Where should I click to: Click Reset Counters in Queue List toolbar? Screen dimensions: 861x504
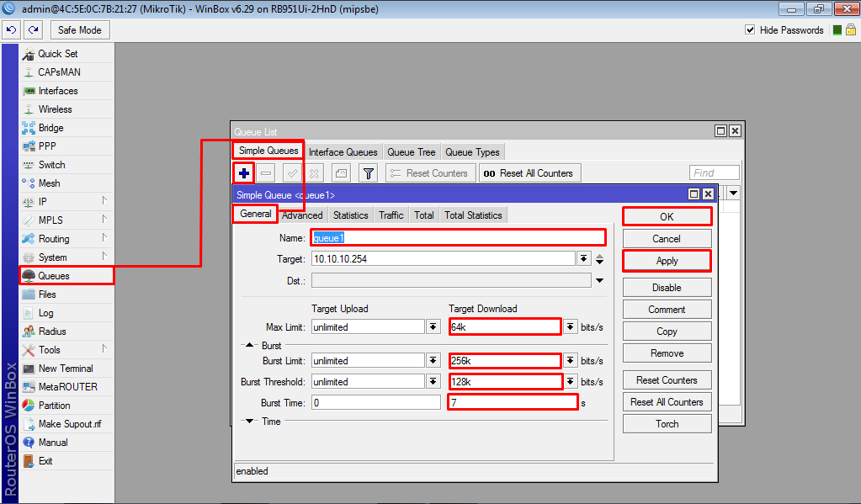(x=430, y=173)
